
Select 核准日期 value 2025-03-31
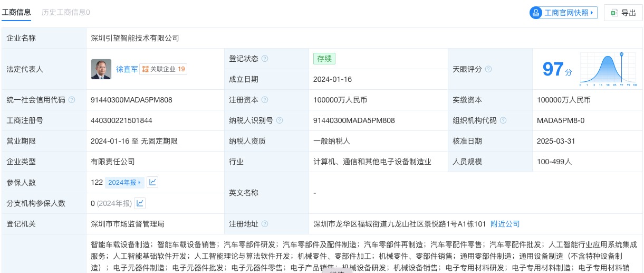556,141
